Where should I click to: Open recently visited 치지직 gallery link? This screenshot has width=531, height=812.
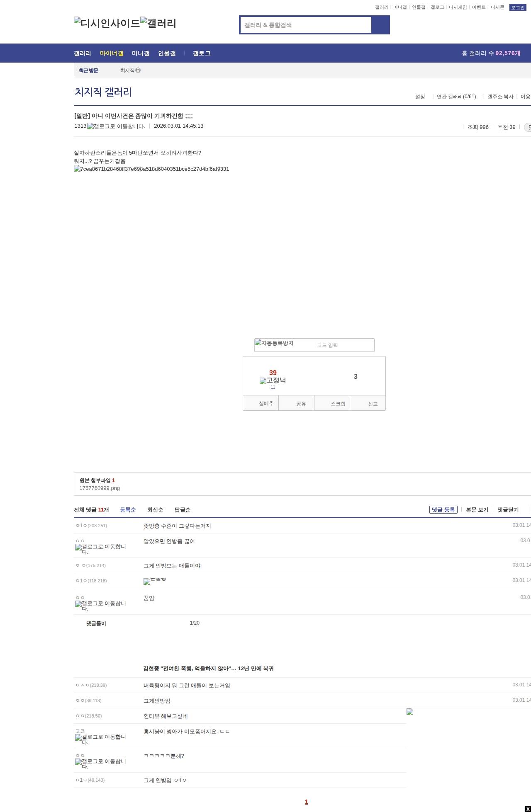click(130, 70)
